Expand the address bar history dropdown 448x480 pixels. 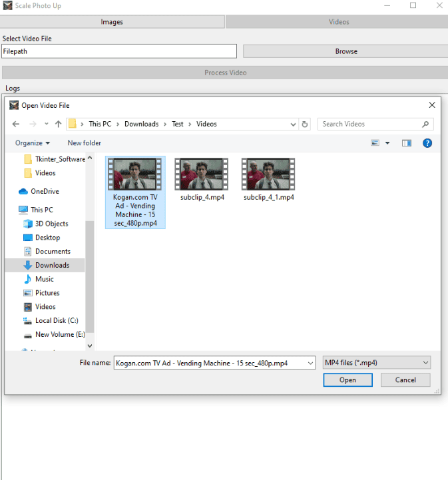[x=293, y=124]
